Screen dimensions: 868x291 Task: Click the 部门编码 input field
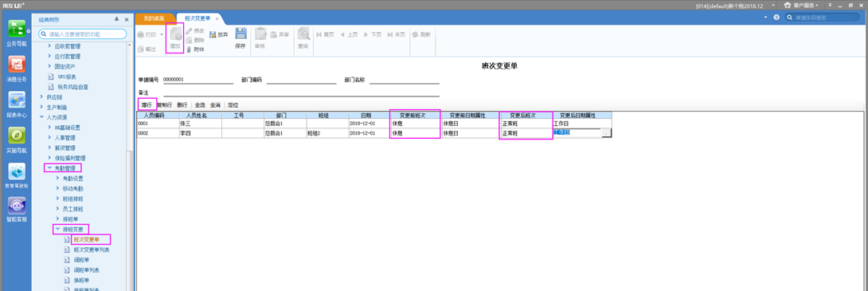coord(302,80)
